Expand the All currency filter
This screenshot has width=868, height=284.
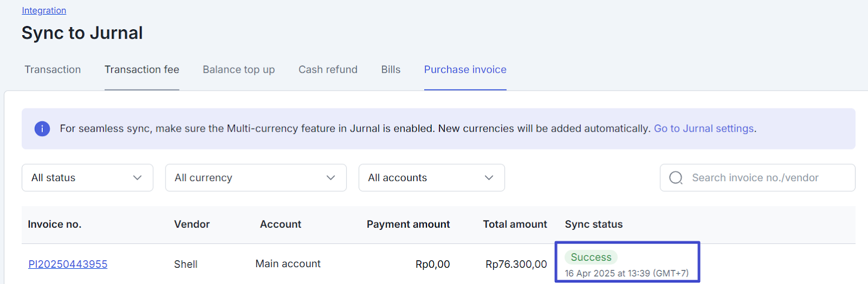[x=256, y=178]
